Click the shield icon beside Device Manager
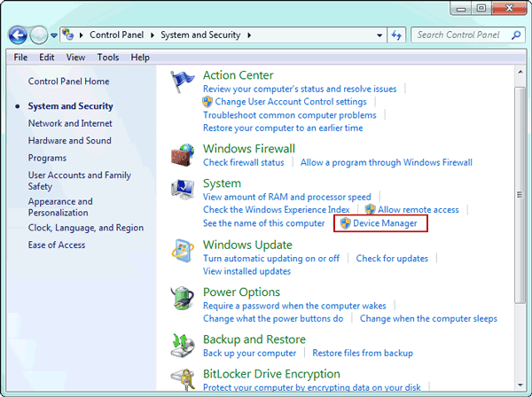The image size is (532, 397). 346,223
